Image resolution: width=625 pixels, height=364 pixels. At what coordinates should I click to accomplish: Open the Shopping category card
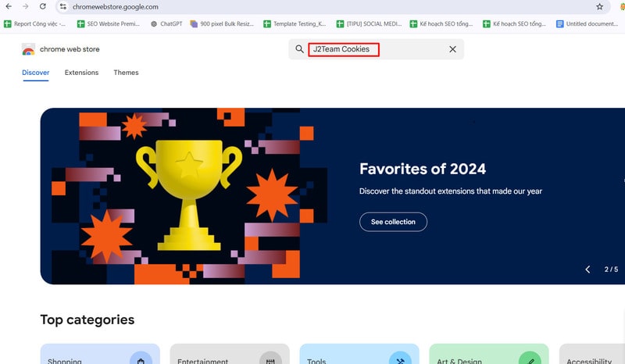[x=100, y=354]
